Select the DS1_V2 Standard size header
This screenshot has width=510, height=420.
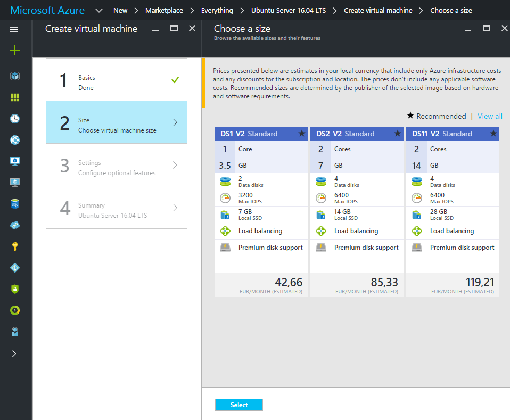261,134
